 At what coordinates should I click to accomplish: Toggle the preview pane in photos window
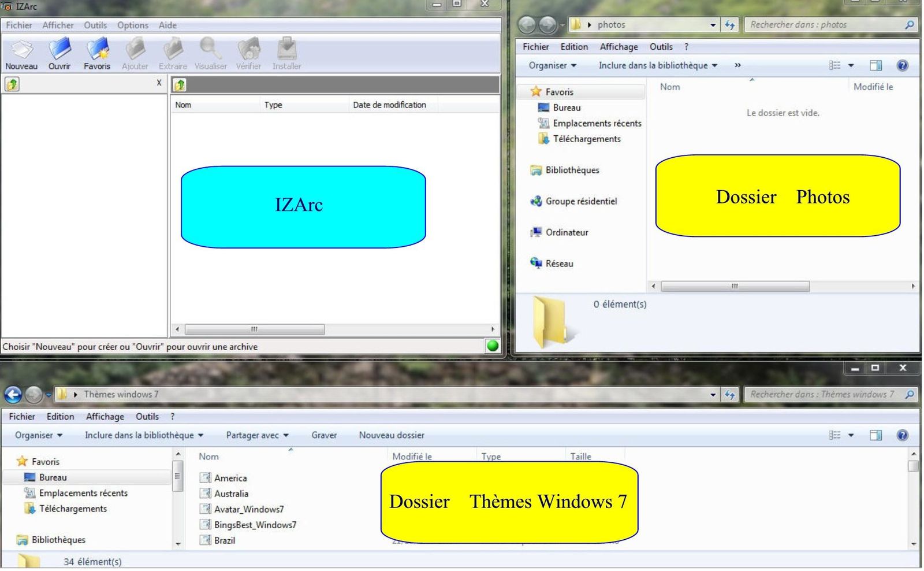(x=875, y=65)
